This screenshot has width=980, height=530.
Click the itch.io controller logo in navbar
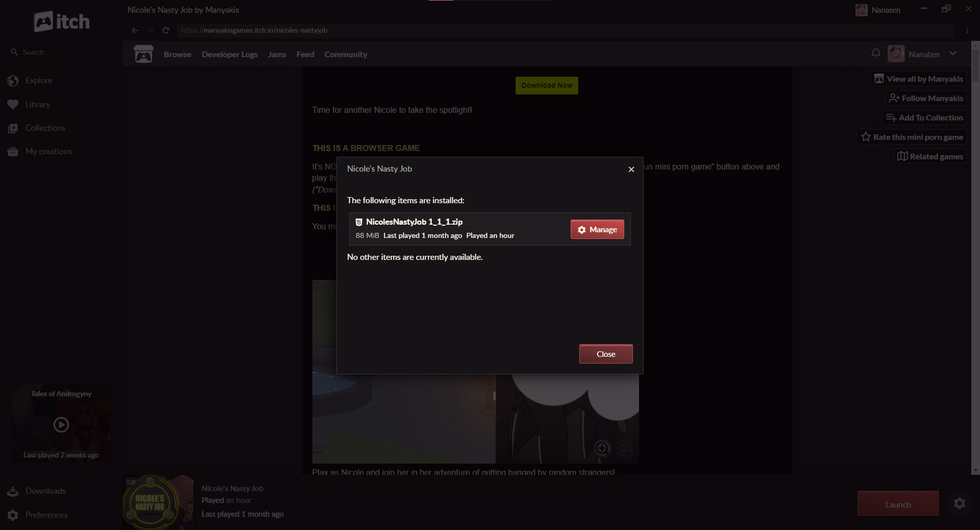coord(143,54)
